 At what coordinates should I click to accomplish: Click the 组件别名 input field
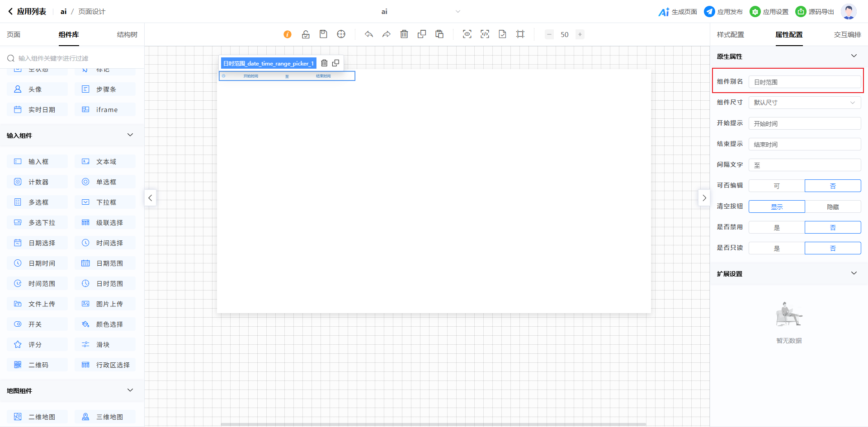click(x=805, y=82)
